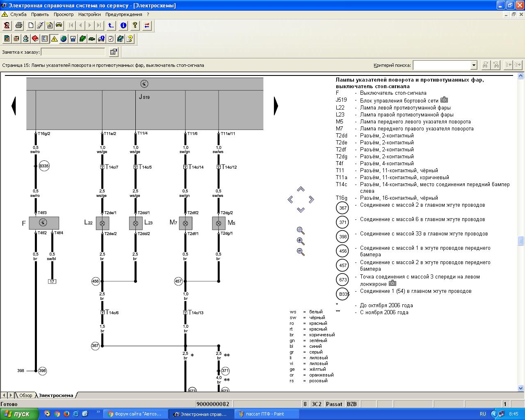Click the car icon in the top toolbar
The width and height of the screenshot is (525, 420).
pyautogui.click(x=59, y=25)
